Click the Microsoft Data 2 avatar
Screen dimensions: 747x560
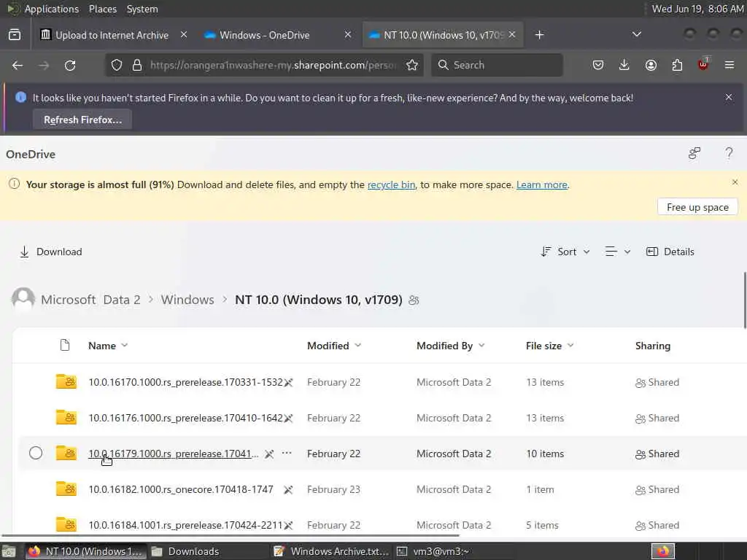pyautogui.click(x=23, y=299)
